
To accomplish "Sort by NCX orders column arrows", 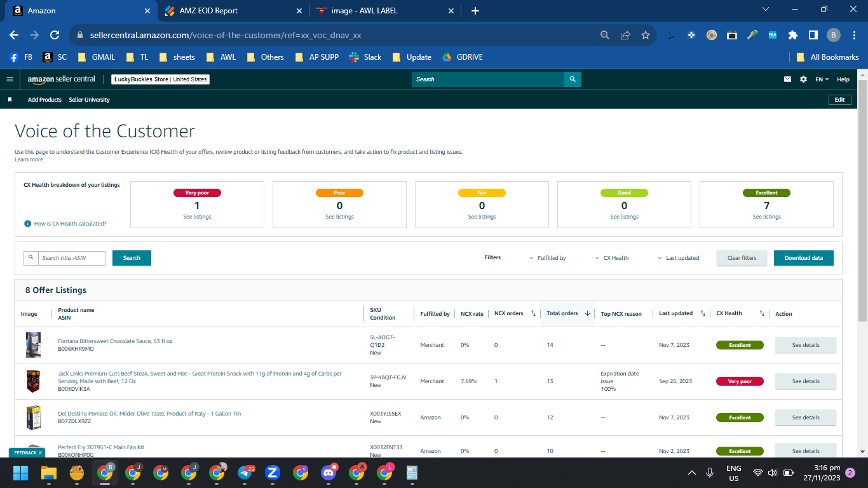I will [534, 313].
